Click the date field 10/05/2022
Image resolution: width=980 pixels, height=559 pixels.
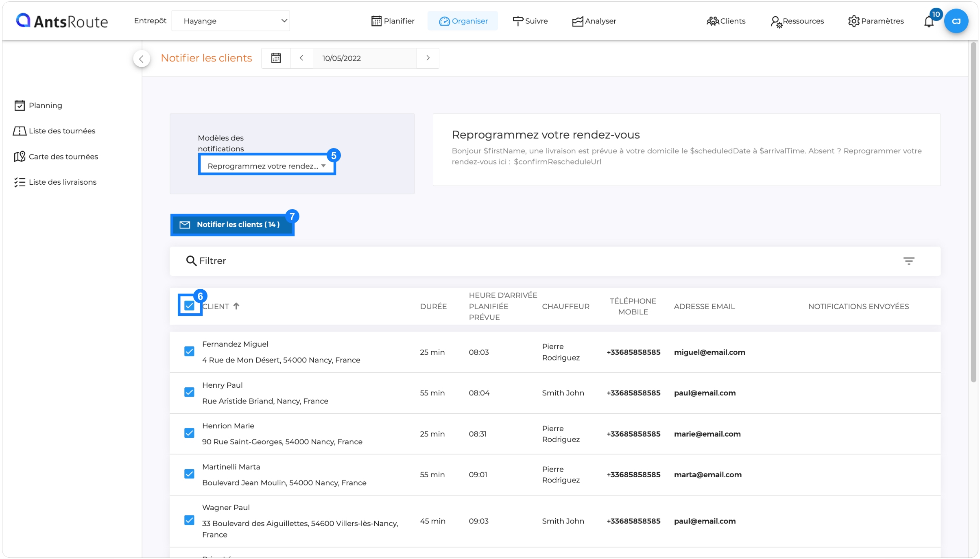(x=364, y=58)
